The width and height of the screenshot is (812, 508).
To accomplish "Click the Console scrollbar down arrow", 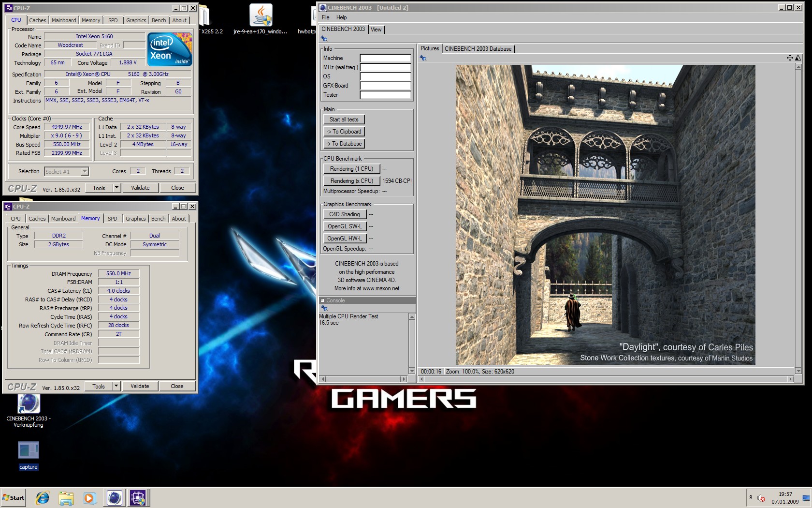I will coord(412,371).
